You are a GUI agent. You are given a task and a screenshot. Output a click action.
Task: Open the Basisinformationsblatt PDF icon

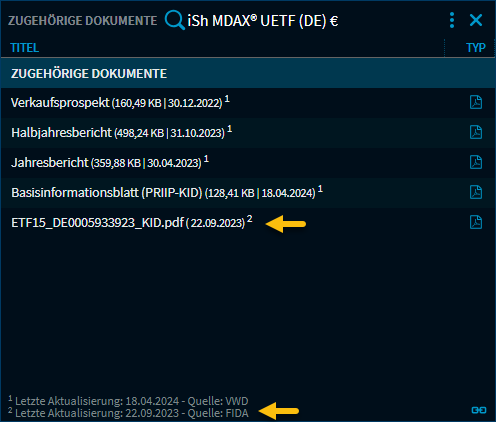(476, 192)
